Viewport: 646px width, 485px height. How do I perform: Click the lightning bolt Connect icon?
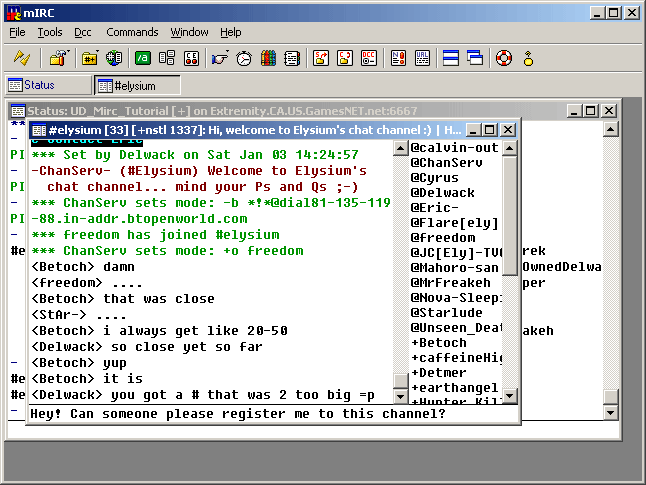click(x=21, y=58)
